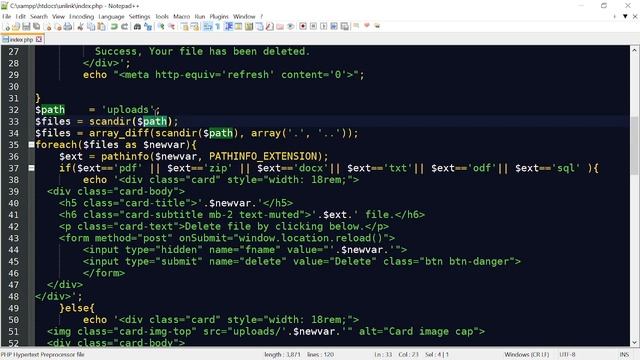Click the Zoom Out toolbar icon
The image size is (640, 360).
[171, 27]
